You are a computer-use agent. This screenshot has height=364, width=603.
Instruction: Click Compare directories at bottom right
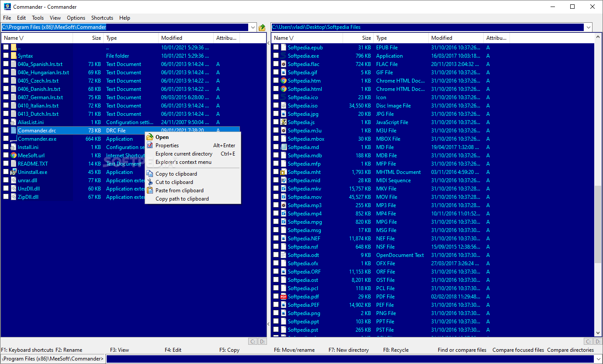click(571, 350)
